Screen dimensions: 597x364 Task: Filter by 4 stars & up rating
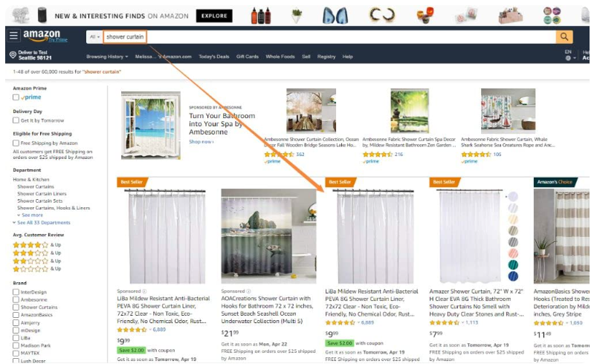37,244
